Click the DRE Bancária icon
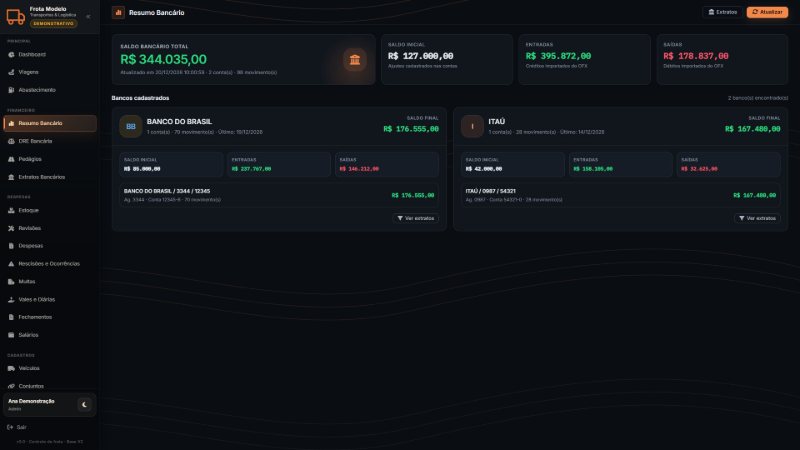 [11, 141]
